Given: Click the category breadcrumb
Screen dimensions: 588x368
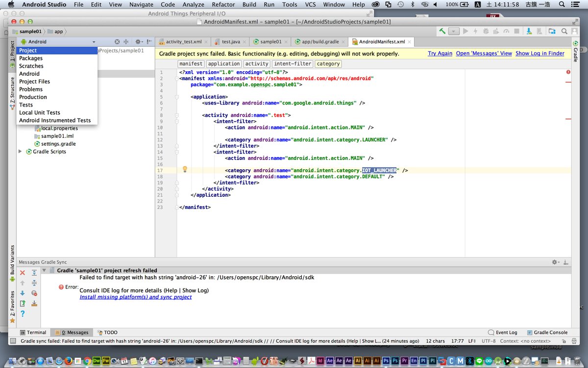Looking at the screenshot, I should [328, 64].
